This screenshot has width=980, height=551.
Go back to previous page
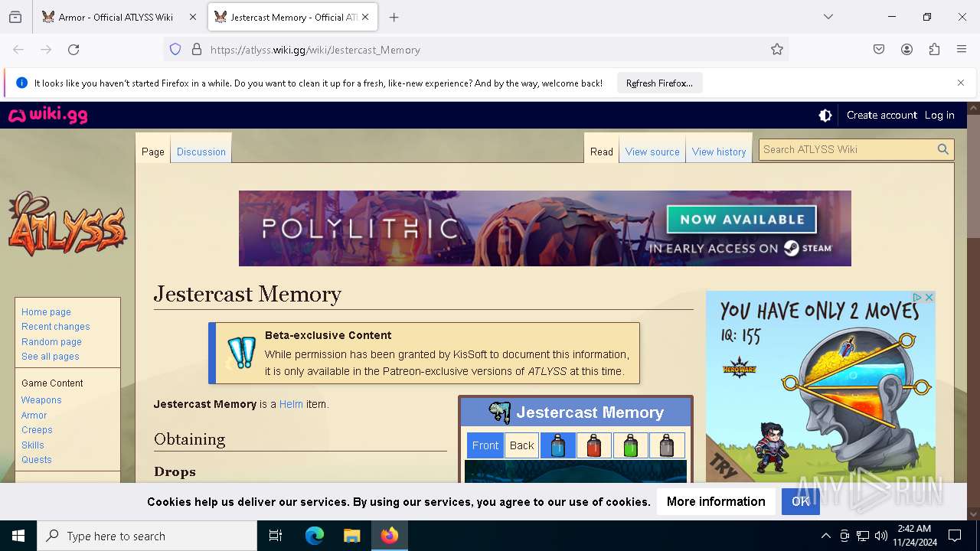tap(18, 50)
